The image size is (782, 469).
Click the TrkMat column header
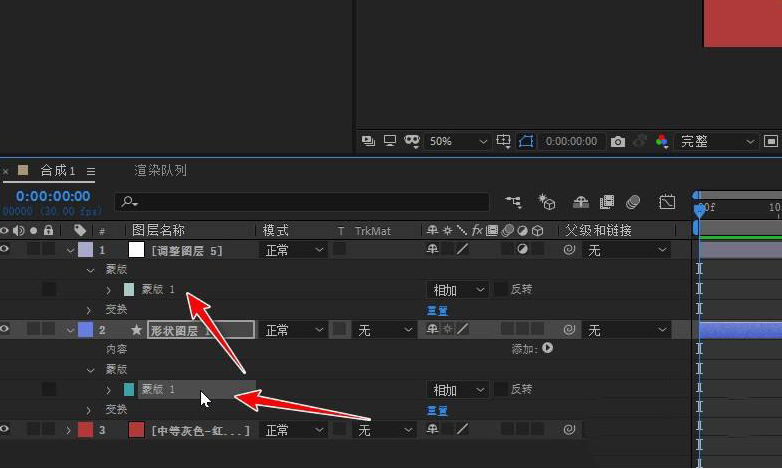click(373, 231)
